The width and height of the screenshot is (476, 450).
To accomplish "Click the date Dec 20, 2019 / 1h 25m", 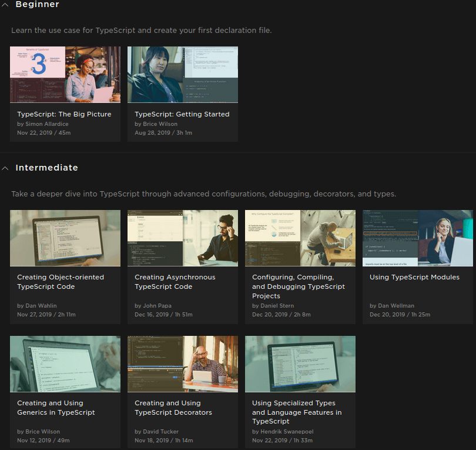I will coord(400,315).
